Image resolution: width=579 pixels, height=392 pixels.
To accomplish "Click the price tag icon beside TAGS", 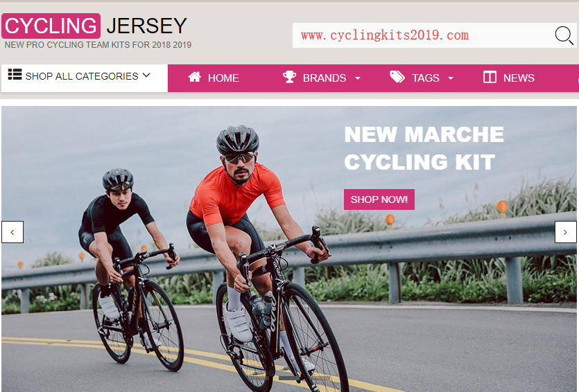I will (x=397, y=77).
